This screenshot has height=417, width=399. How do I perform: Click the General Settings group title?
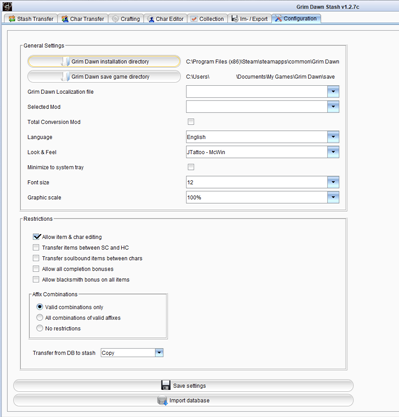click(x=44, y=46)
